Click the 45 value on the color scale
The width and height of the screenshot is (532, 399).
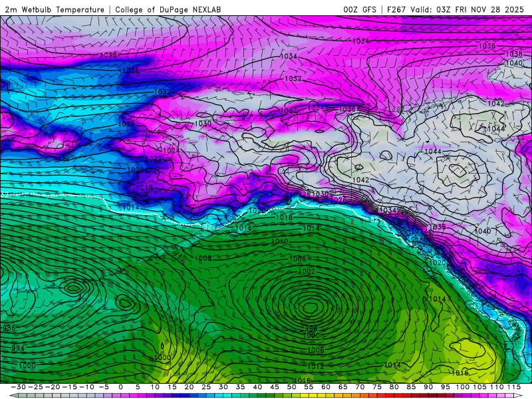(x=275, y=387)
